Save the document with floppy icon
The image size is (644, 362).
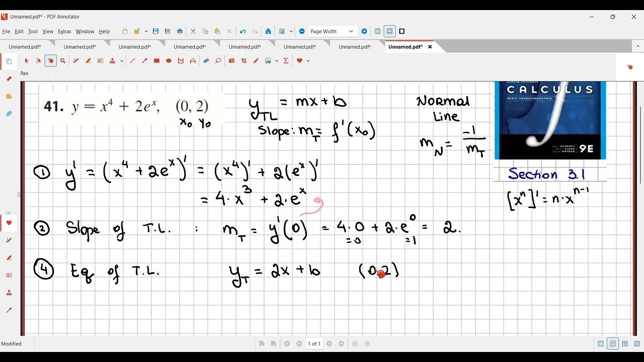pyautogui.click(x=155, y=31)
